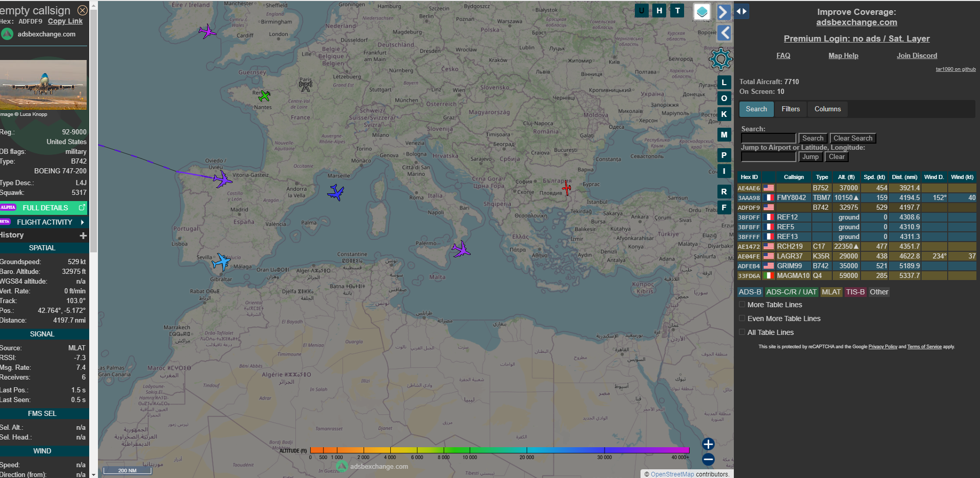Toggle the L labels button
The image size is (980, 478).
pyautogui.click(x=724, y=82)
